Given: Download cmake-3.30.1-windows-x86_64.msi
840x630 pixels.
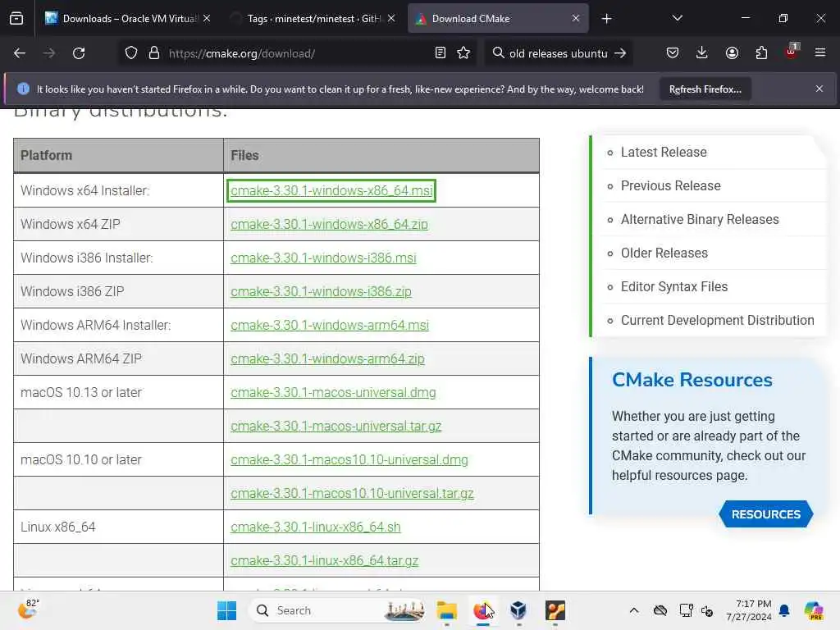Looking at the screenshot, I should [x=331, y=190].
